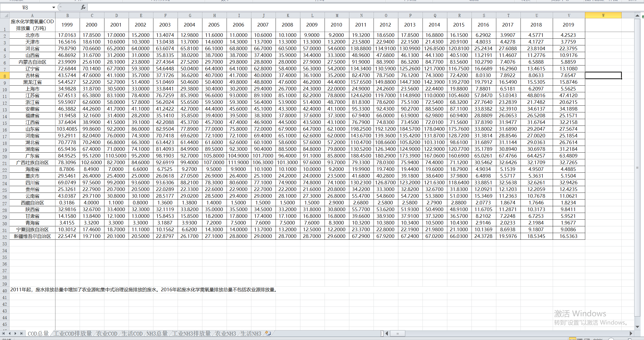
Task: Open the 农业COD sheet tab
Action: click(107, 334)
